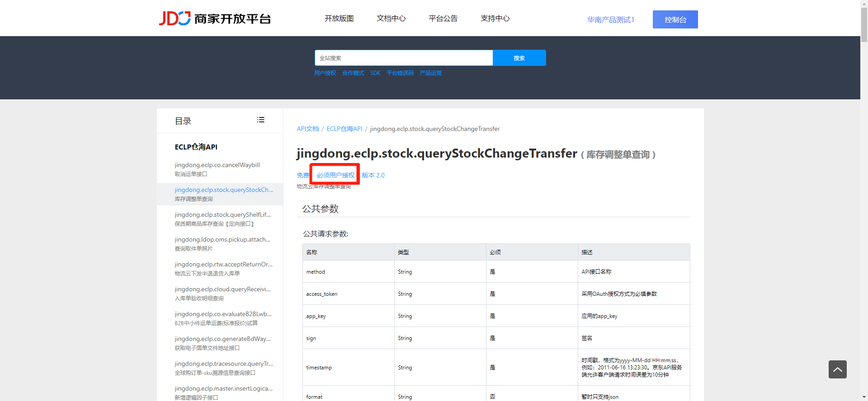The image size is (868, 401).
Task: Click the back-to-top arrow button
Action: tap(837, 369)
